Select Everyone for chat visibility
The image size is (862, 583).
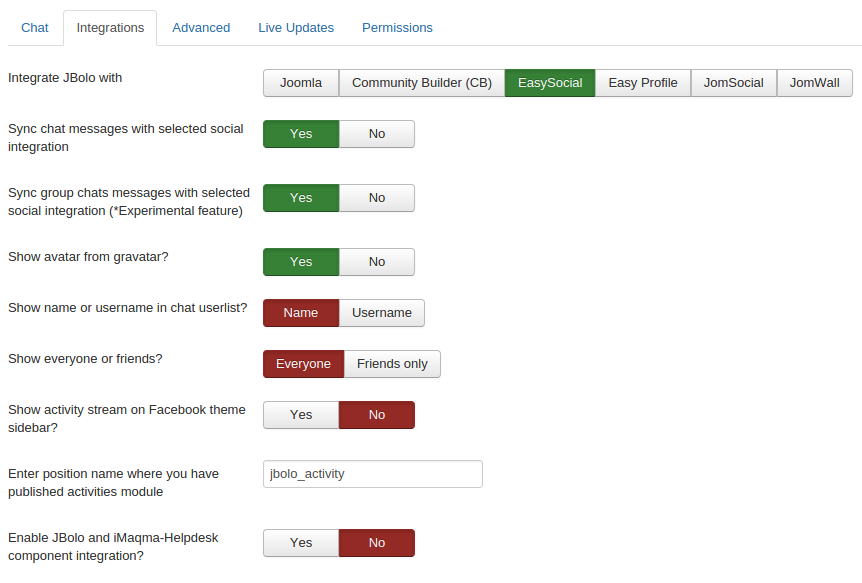click(x=303, y=364)
